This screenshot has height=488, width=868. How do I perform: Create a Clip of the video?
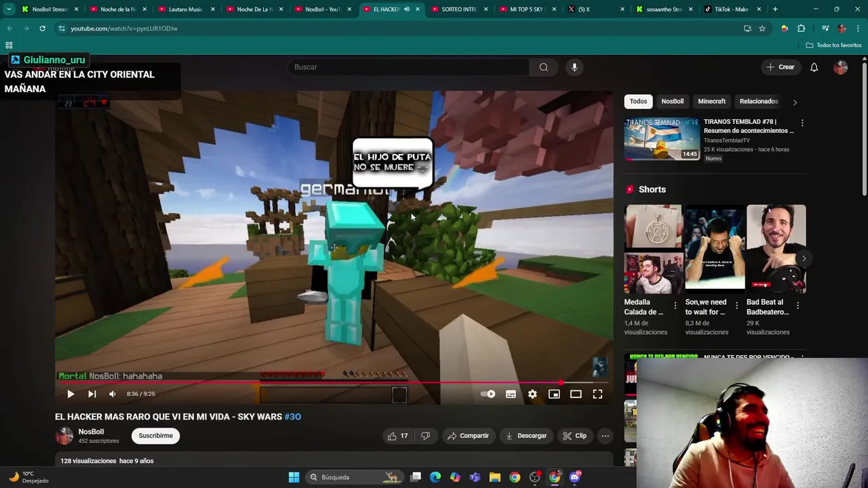574,436
